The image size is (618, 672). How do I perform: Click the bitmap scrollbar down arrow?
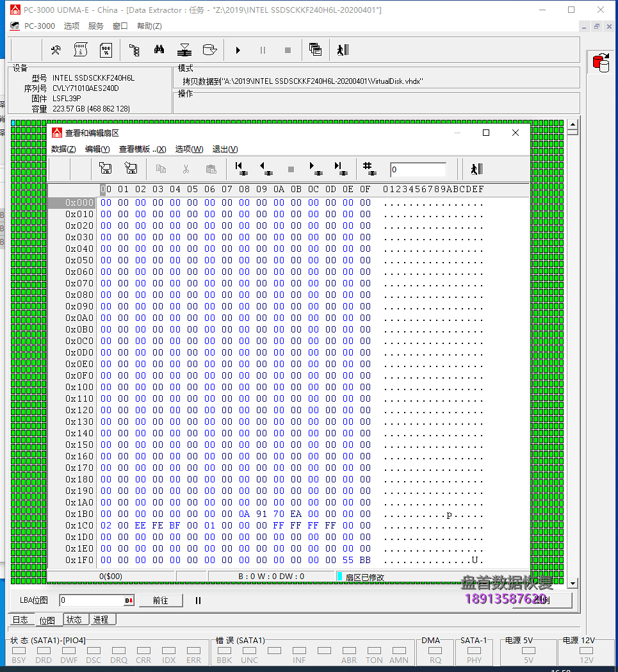point(573,583)
